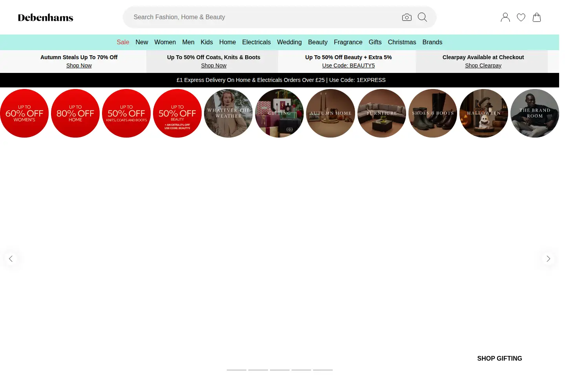Open the Shoes & Boots circle

[433, 113]
